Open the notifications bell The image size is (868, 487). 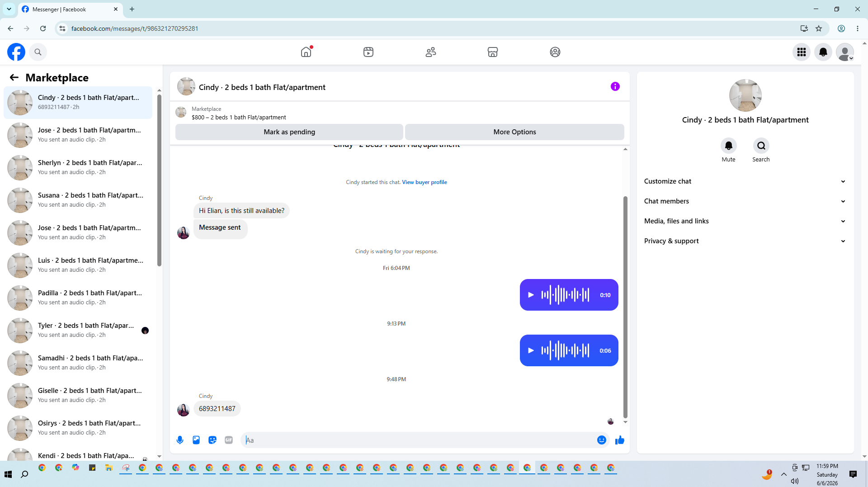823,52
